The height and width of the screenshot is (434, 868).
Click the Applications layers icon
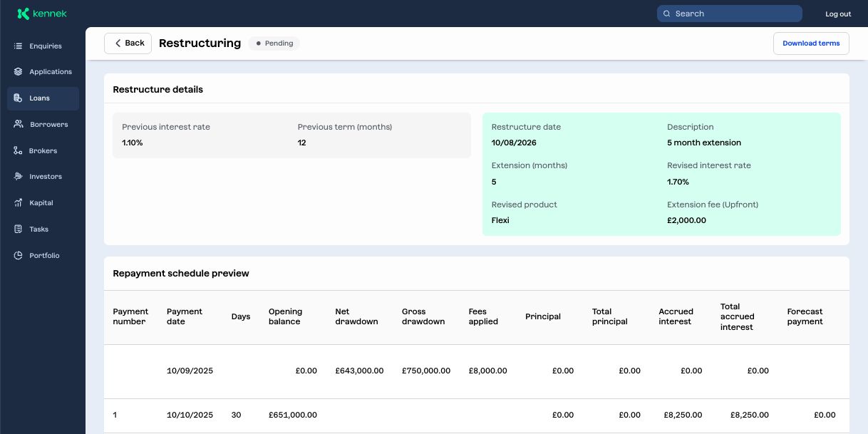(19, 72)
